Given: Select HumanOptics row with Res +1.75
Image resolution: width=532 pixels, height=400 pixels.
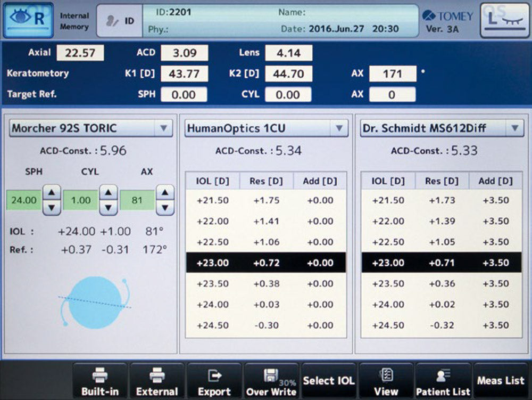Looking at the screenshot, I should pyautogui.click(x=266, y=200).
